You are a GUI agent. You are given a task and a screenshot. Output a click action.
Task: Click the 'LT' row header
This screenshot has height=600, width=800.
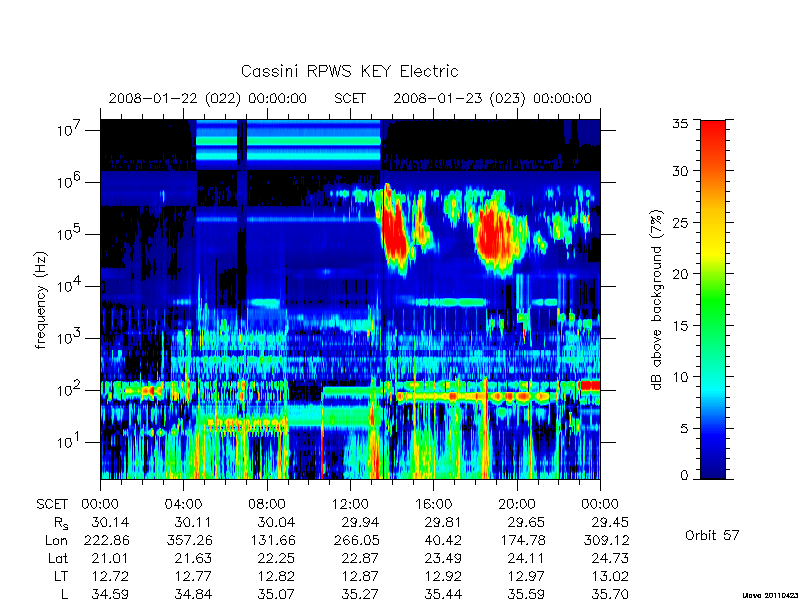click(61, 576)
